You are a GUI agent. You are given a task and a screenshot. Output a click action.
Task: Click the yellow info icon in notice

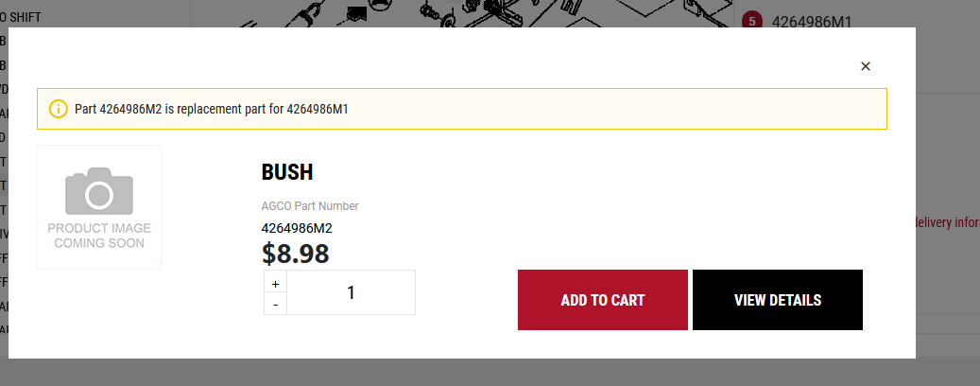click(x=59, y=109)
